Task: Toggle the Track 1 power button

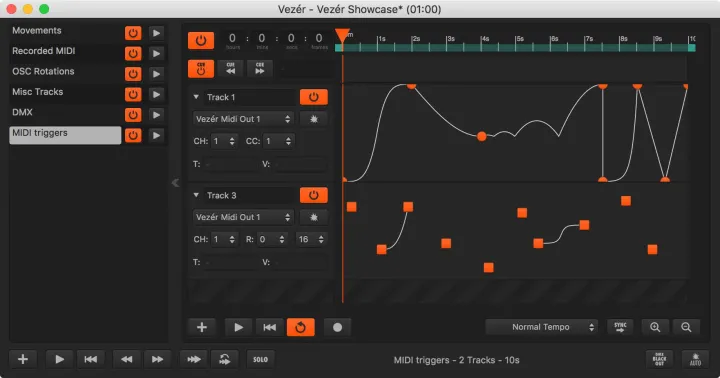Action: (x=314, y=97)
